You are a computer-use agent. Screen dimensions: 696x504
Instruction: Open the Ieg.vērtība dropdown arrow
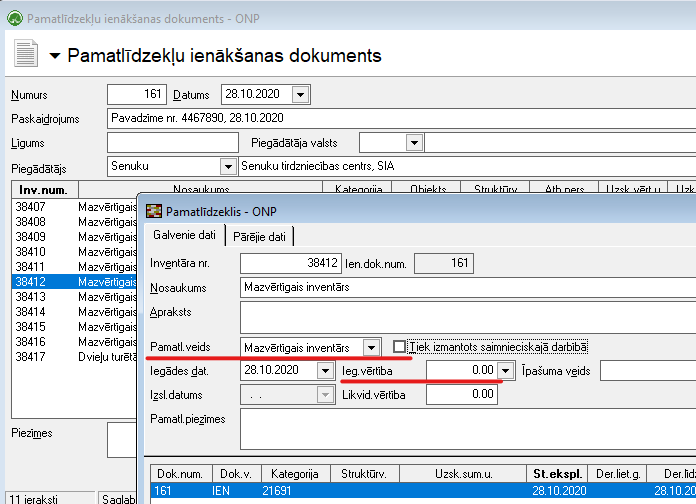tap(505, 370)
